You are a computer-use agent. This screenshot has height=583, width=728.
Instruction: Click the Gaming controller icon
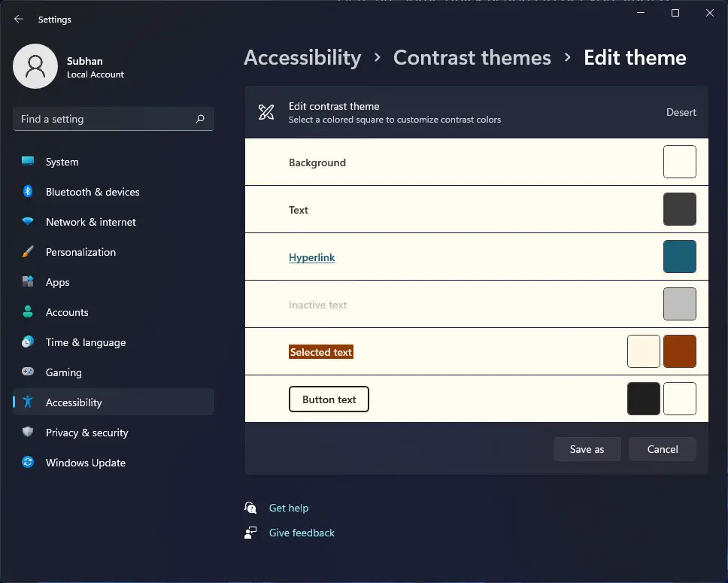(x=28, y=372)
